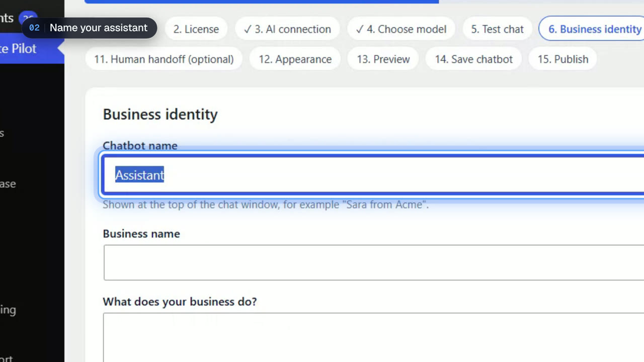The image size is (644, 362).
Task: Open the 15. Publish step
Action: 562,59
